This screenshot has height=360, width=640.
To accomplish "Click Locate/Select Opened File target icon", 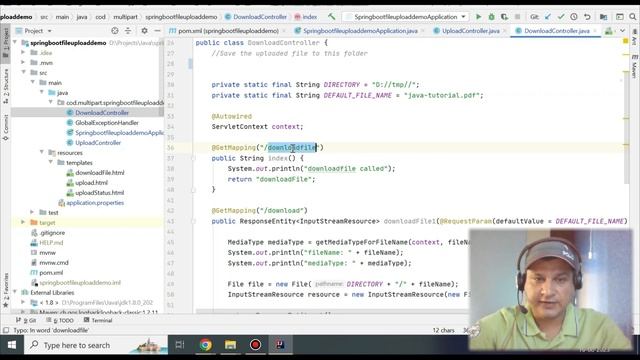I will pyautogui.click(x=115, y=31).
